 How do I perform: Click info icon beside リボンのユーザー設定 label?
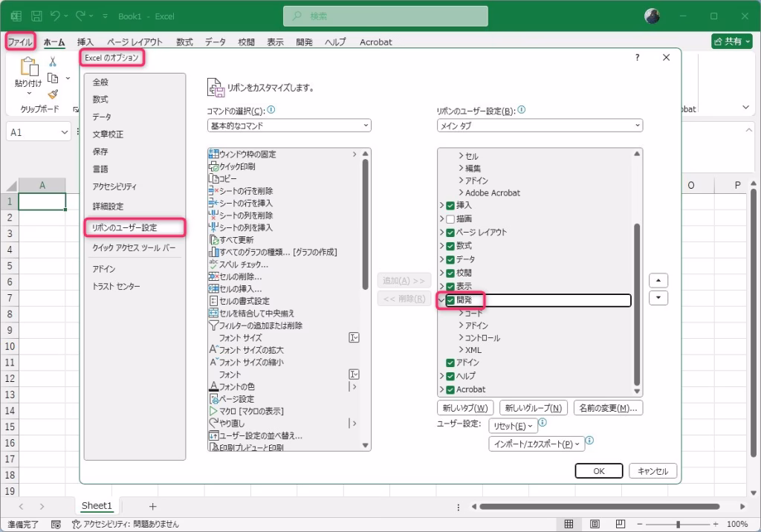point(521,110)
